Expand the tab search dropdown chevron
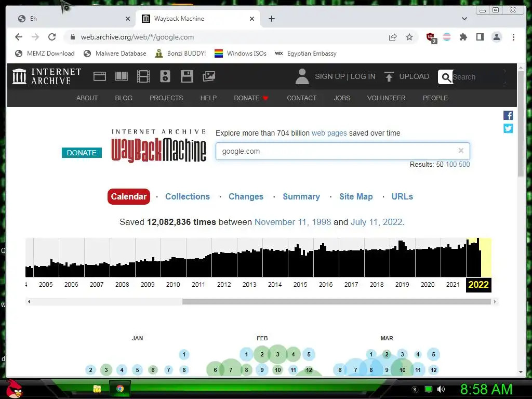The image size is (532, 399). click(464, 19)
